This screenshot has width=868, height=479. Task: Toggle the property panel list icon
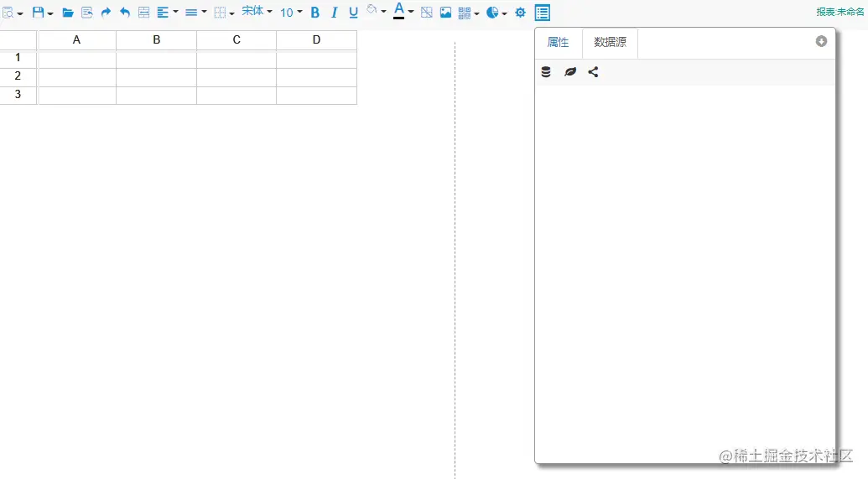[x=543, y=13]
